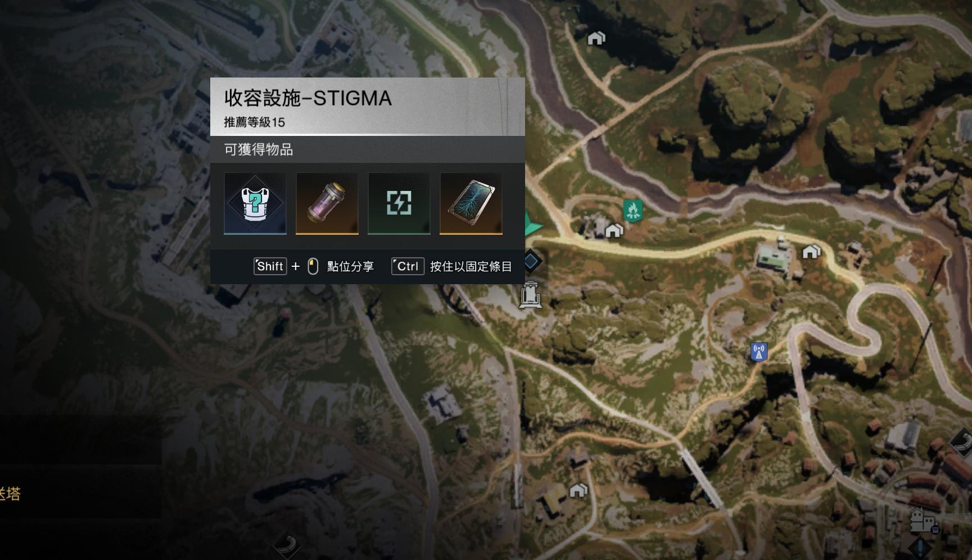Click the blue-veined card reward item
The width and height of the screenshot is (972, 560).
click(471, 203)
